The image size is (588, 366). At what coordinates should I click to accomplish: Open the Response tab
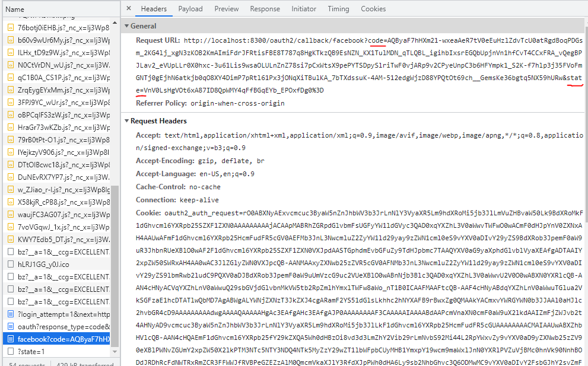pyautogui.click(x=265, y=9)
